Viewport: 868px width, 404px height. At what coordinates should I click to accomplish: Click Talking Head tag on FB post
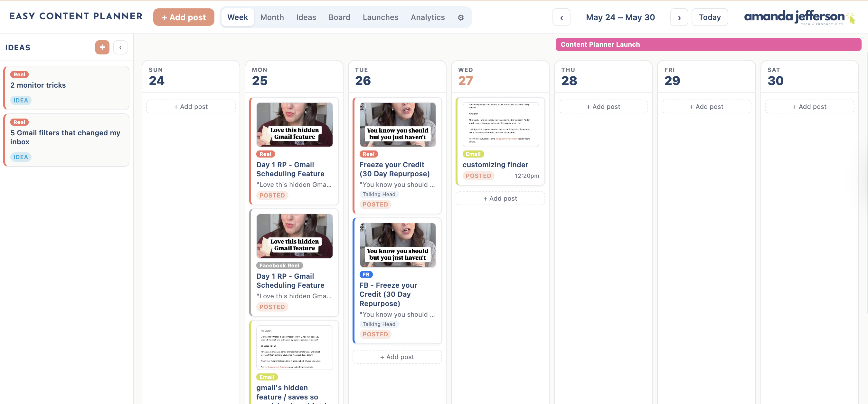[379, 324]
